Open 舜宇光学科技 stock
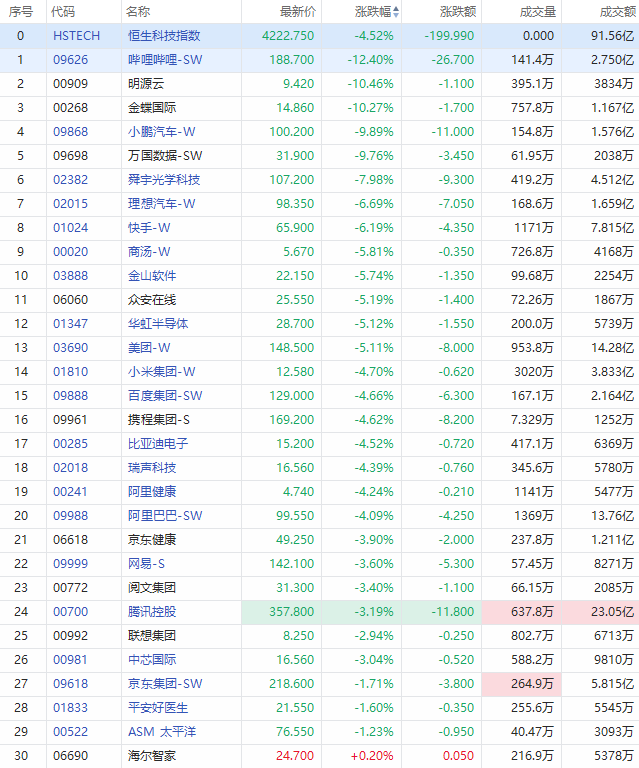Image resolution: width=639 pixels, height=768 pixels. [164, 180]
